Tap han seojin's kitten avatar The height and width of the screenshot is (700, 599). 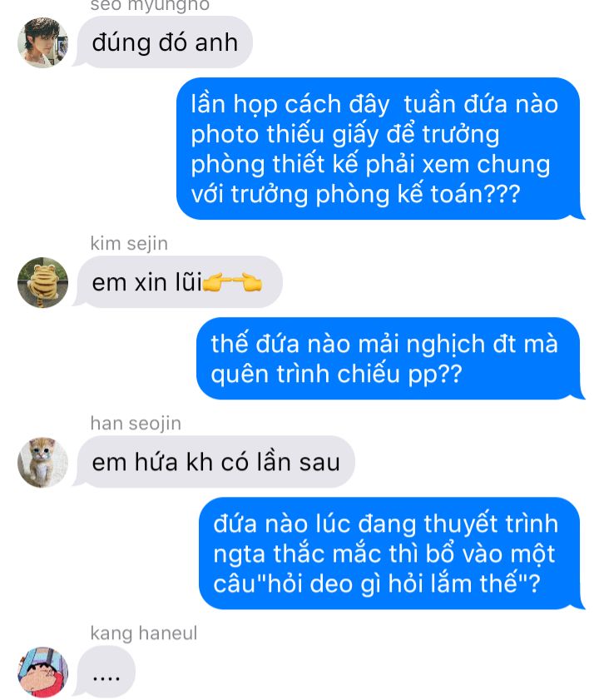[43, 462]
